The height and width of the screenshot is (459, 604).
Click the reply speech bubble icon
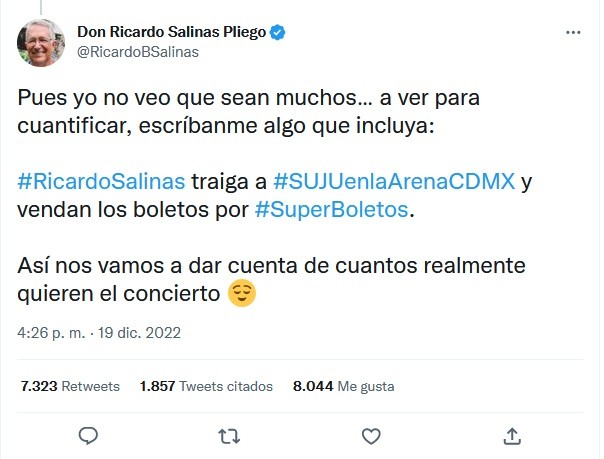point(88,435)
